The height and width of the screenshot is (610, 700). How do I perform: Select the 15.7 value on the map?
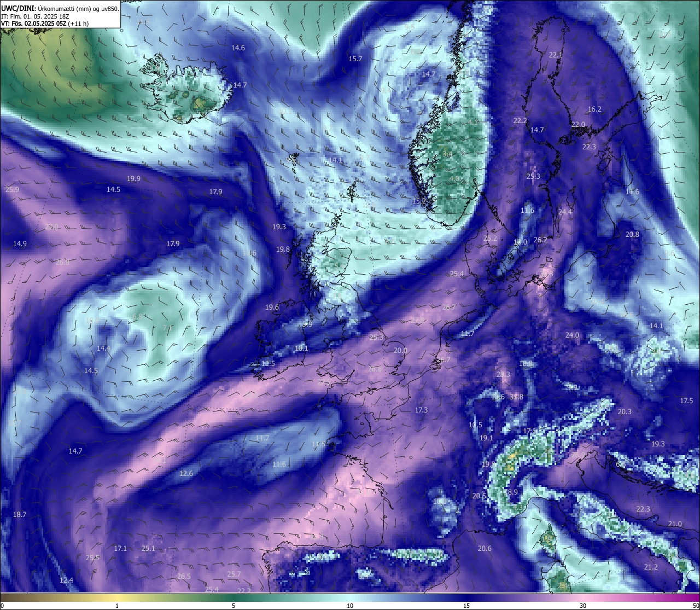[355, 59]
